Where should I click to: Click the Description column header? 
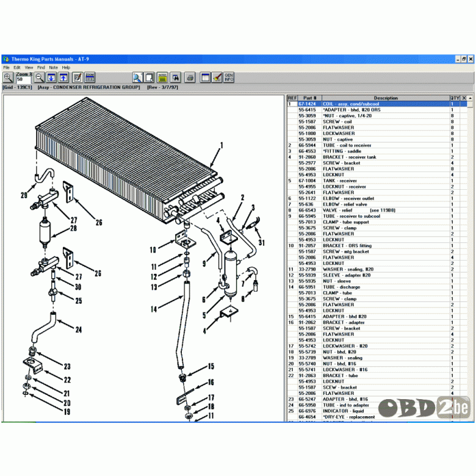coord(386,98)
